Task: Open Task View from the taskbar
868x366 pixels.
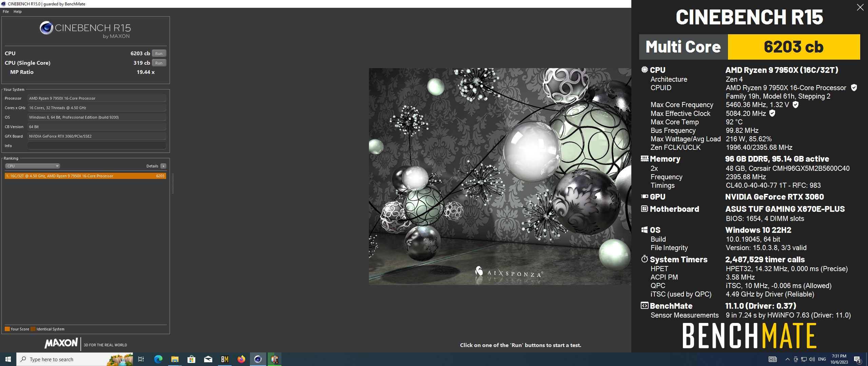Action: (141, 359)
